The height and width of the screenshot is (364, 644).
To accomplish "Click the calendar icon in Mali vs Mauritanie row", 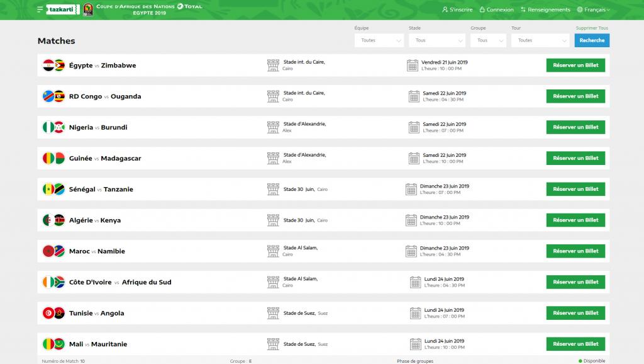I will tap(415, 344).
